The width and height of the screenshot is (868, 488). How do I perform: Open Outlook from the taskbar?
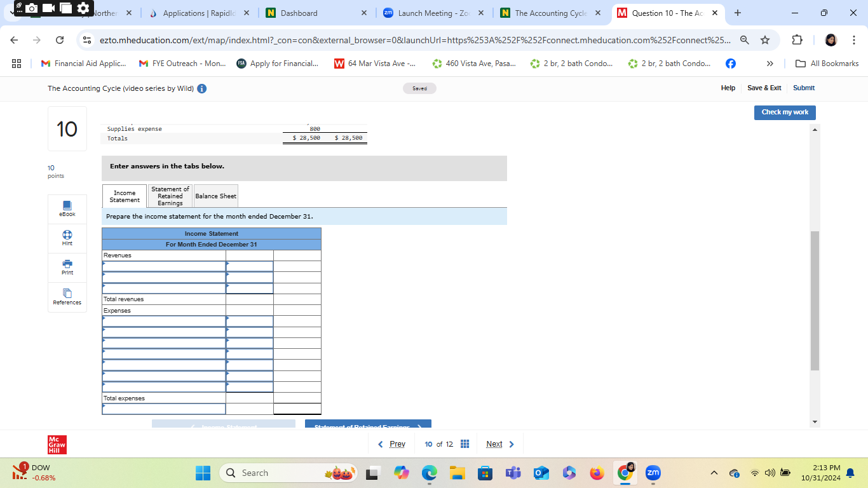pyautogui.click(x=541, y=473)
